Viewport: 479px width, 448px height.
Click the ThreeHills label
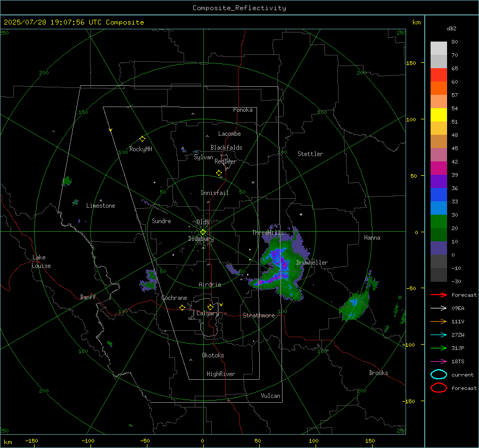[268, 233]
